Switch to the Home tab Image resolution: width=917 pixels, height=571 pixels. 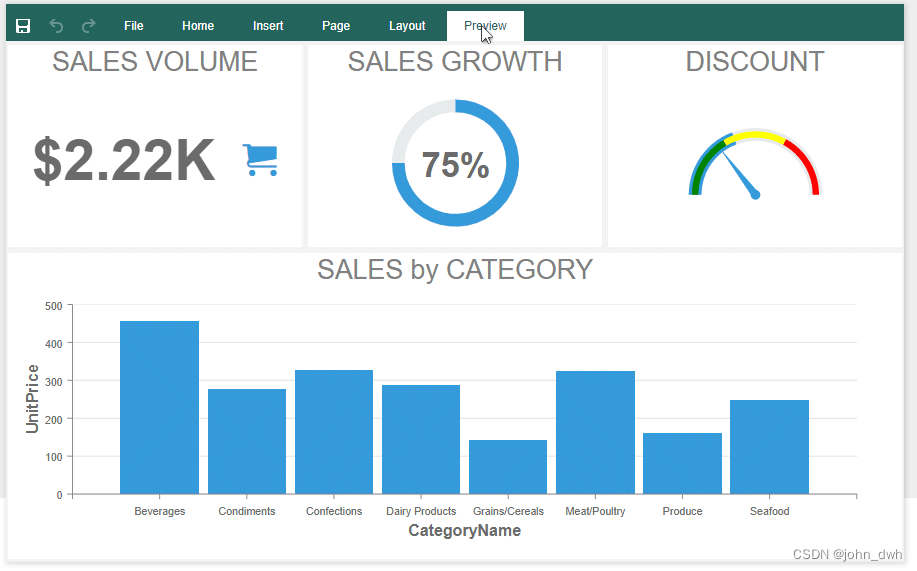point(198,26)
